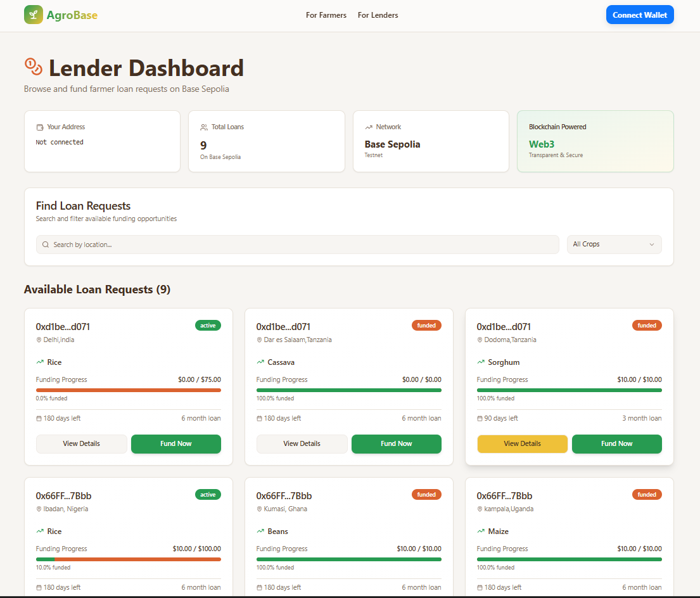The image size is (700, 598).
Task: Click the search magnifier icon in search bar
Action: pos(46,245)
